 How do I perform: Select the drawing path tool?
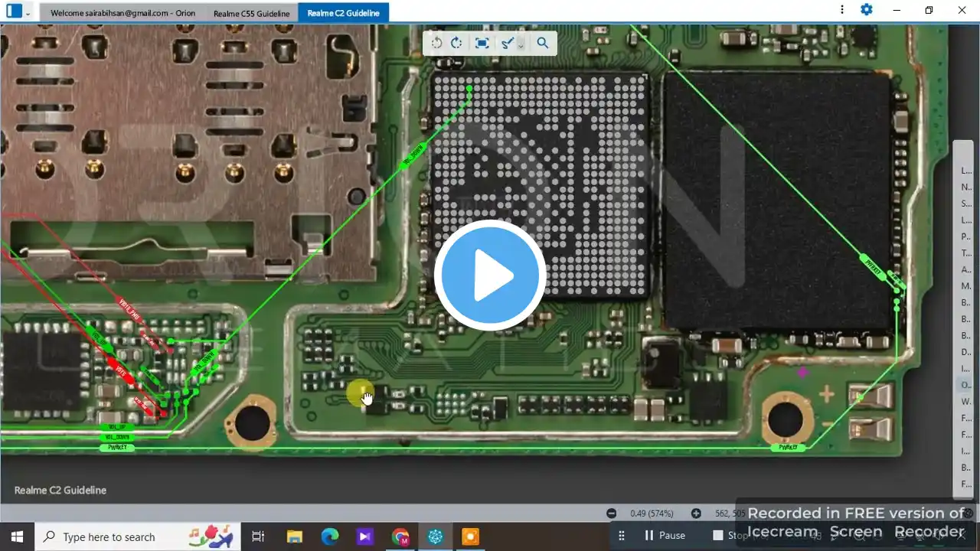click(506, 43)
